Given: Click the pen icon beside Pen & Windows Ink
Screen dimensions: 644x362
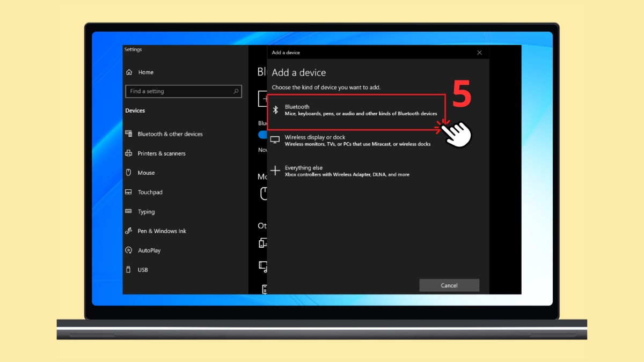Looking at the screenshot, I should [129, 231].
